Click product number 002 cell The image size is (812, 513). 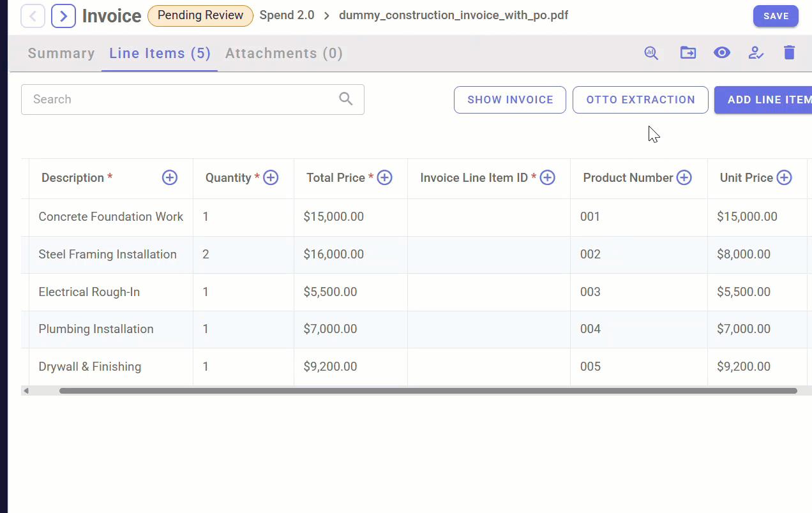pos(639,255)
